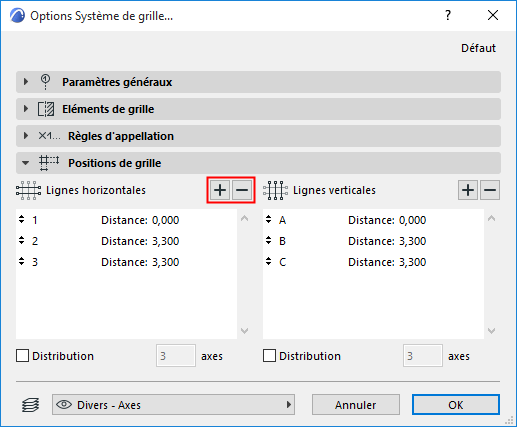Add a vertical grid line with plus
The image size is (517, 427).
tap(468, 190)
